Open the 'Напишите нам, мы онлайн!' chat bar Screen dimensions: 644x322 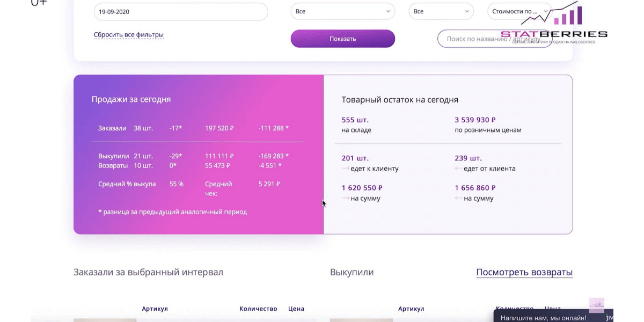(553, 317)
